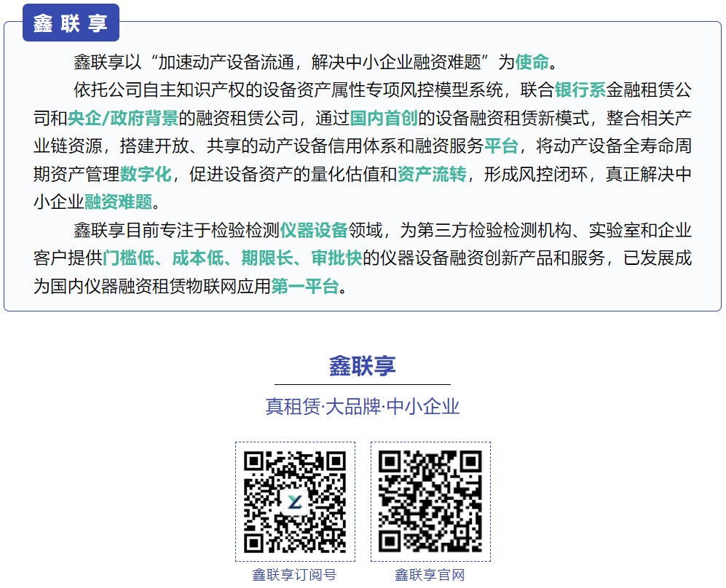726x588 pixels.
Task: Click the 鑫联享 订阅号 QR code
Action: (295, 502)
